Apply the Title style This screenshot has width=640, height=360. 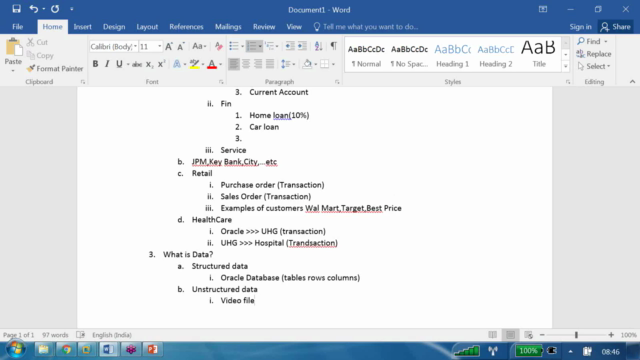coord(539,55)
